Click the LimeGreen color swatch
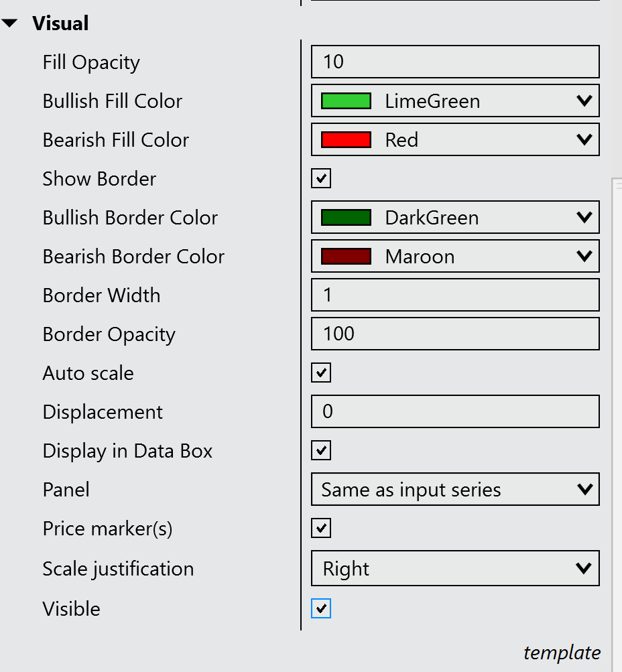622x672 pixels. pyautogui.click(x=346, y=101)
